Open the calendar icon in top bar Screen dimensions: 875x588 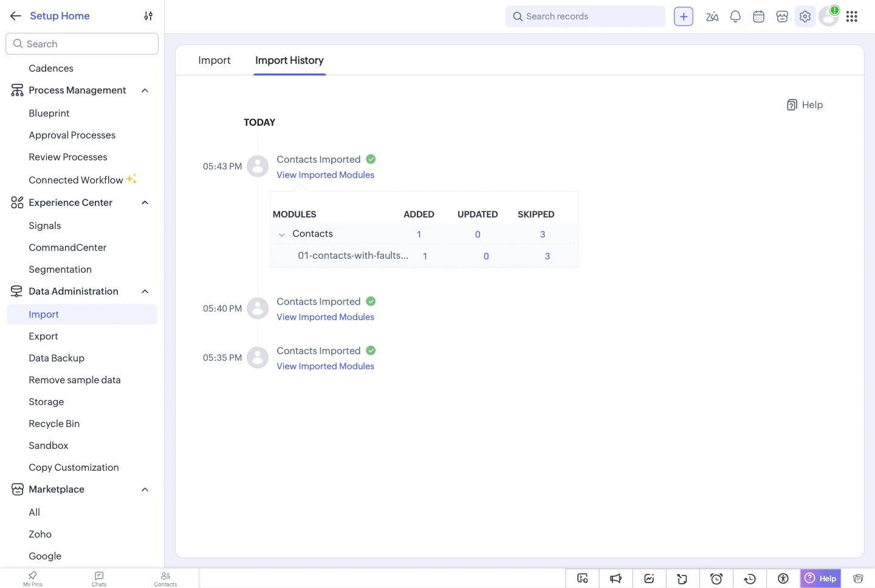tap(758, 16)
